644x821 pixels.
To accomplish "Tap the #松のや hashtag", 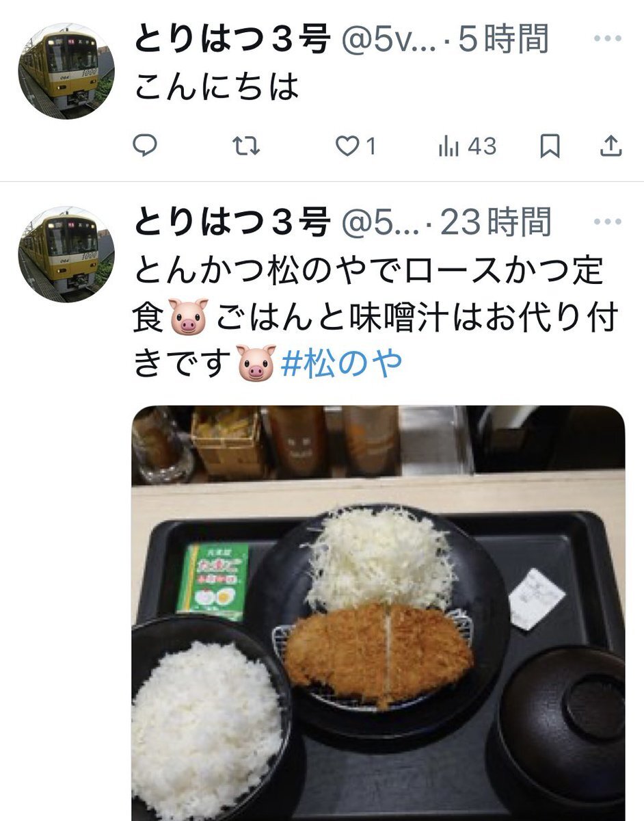I will point(341,365).
